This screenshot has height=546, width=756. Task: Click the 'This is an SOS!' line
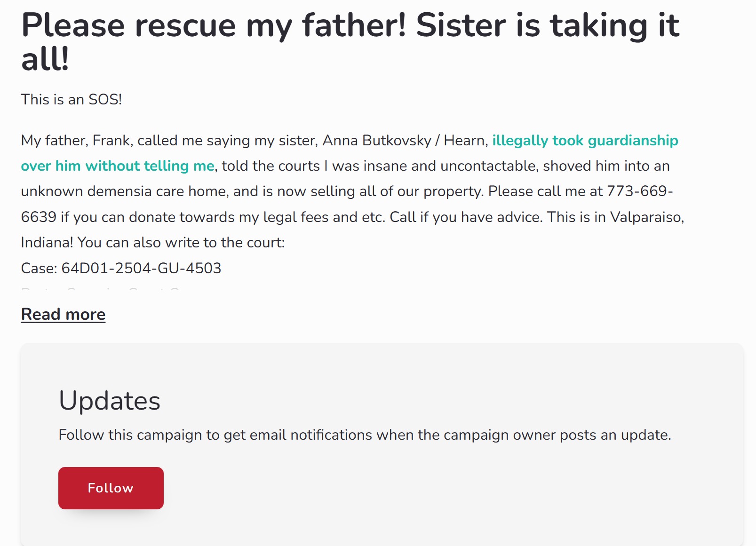[72, 100]
